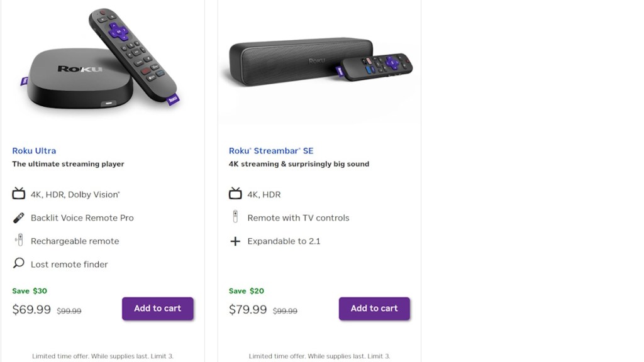Viewport: 644px width, 362px height.
Task: Click the TV icon beside 4K, HDR on Streambar
Action: click(235, 194)
